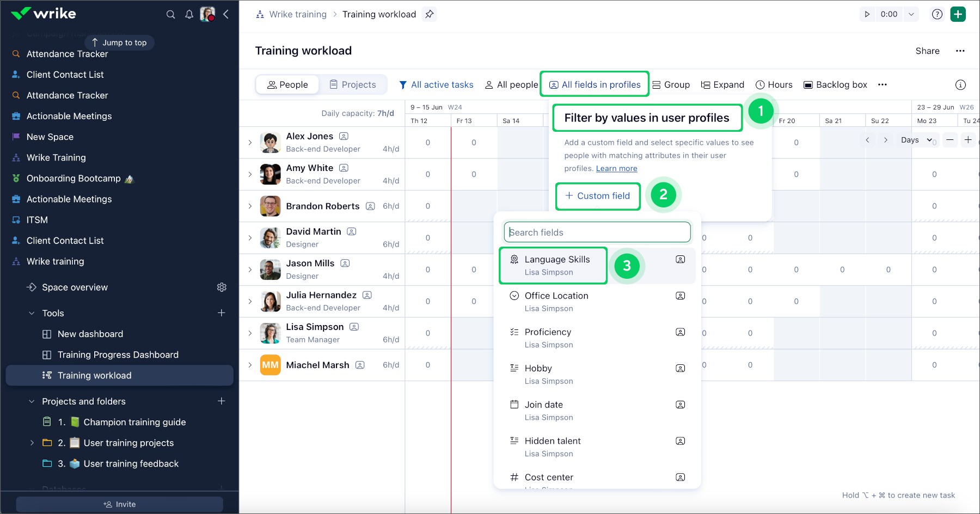Collapse the Tools section
980x514 pixels.
[x=32, y=313]
